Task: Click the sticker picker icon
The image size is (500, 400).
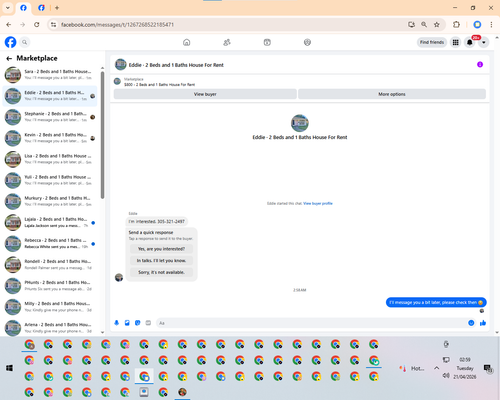Action: coord(138,323)
